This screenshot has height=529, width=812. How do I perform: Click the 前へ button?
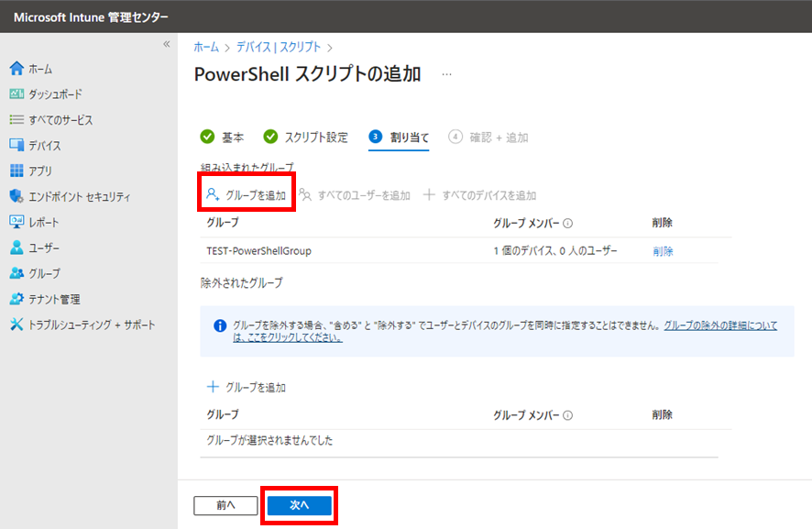coord(225,506)
